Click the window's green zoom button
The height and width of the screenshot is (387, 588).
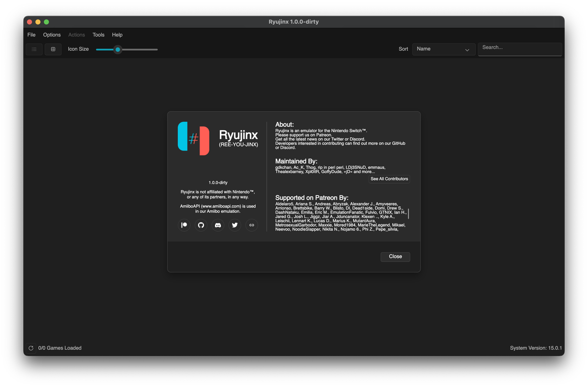point(46,22)
